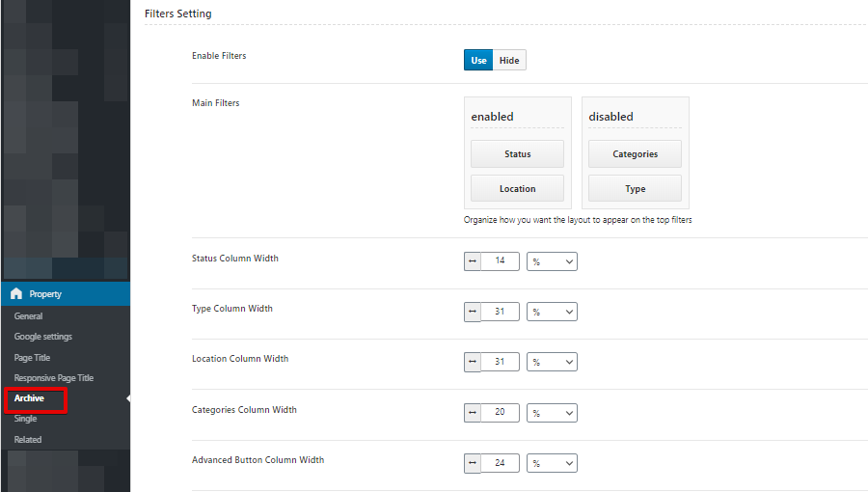Open the Responsive Page Title submenu
868x492 pixels.
coord(54,378)
